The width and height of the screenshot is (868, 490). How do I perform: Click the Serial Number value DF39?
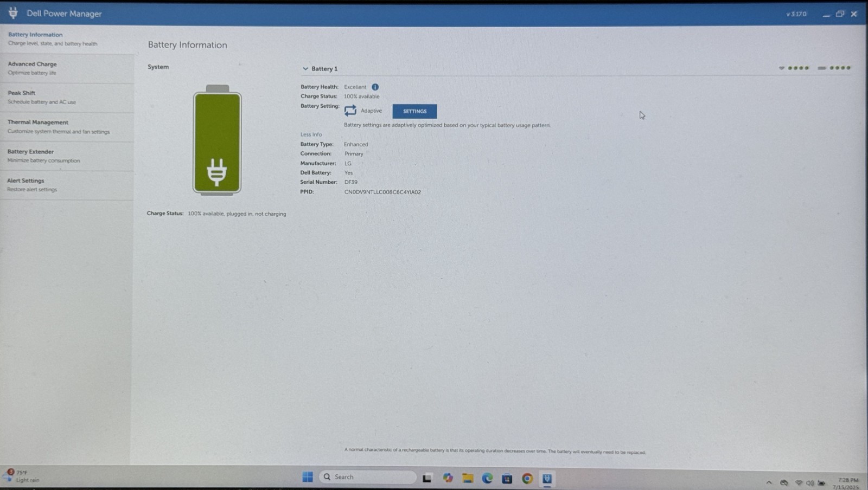(x=350, y=182)
